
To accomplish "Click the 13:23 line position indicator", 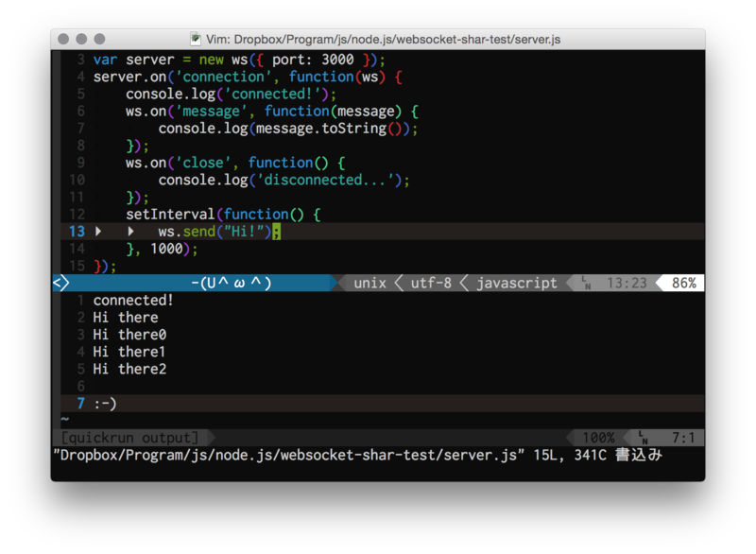I will [x=627, y=283].
